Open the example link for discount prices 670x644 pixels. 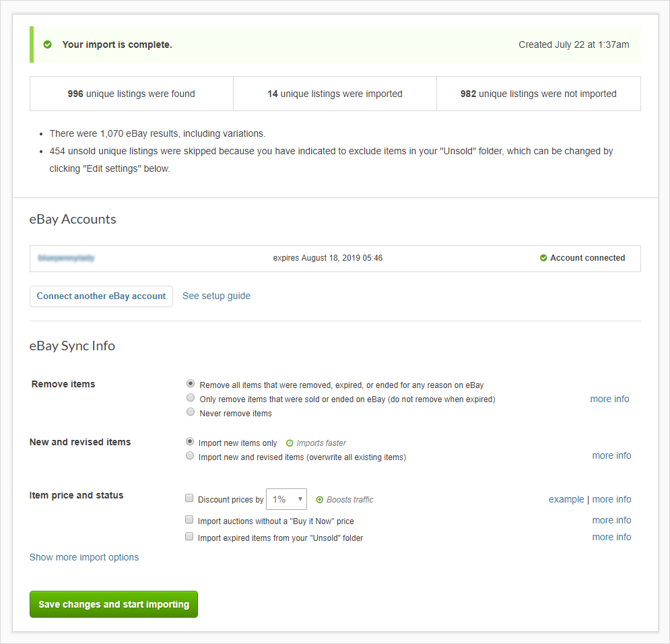click(566, 499)
